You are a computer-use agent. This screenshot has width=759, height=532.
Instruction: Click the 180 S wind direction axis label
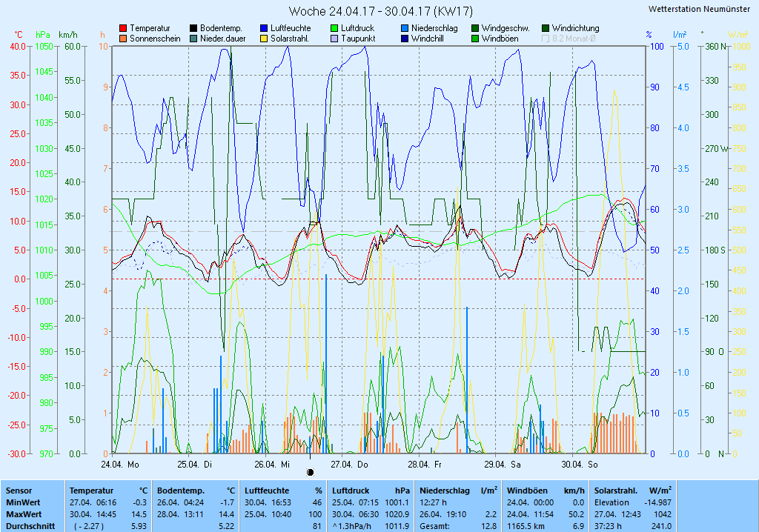point(715,250)
